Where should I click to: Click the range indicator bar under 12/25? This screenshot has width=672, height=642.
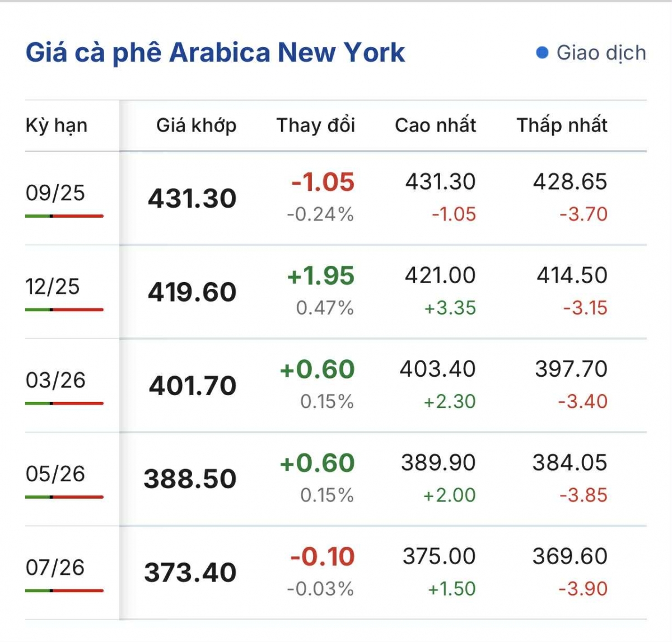coord(64,309)
